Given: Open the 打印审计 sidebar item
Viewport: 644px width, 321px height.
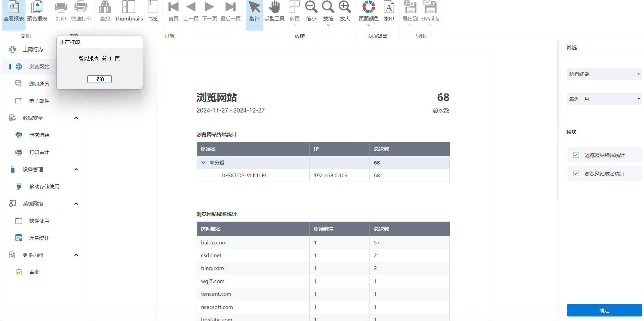Looking at the screenshot, I should click(x=39, y=152).
